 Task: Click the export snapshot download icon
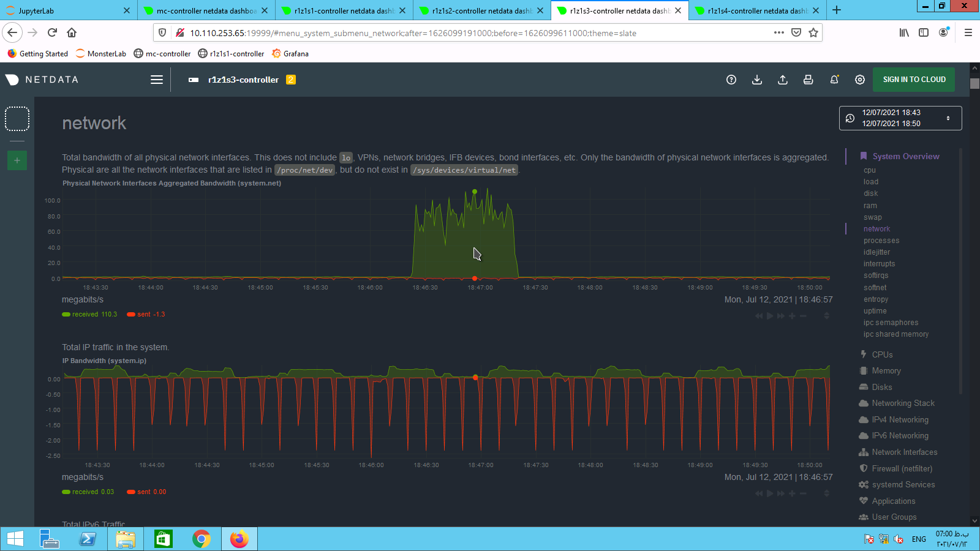(757, 80)
